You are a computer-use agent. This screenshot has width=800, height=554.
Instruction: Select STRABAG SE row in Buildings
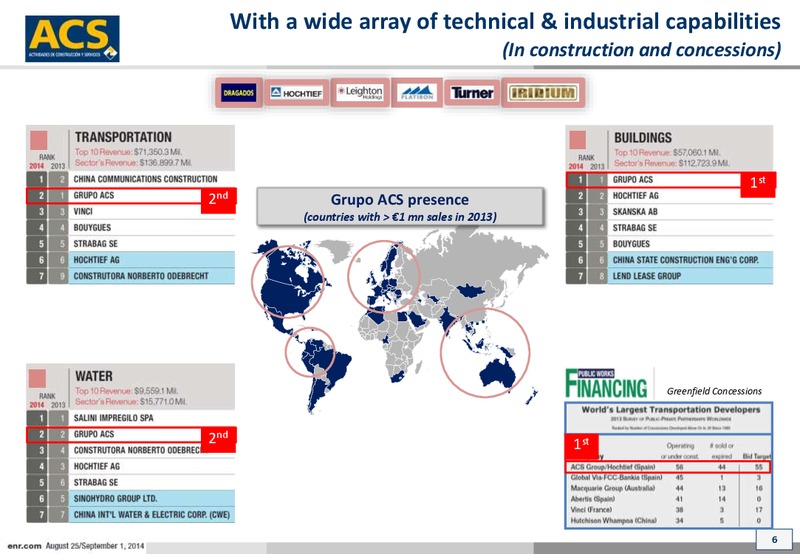[x=669, y=228]
